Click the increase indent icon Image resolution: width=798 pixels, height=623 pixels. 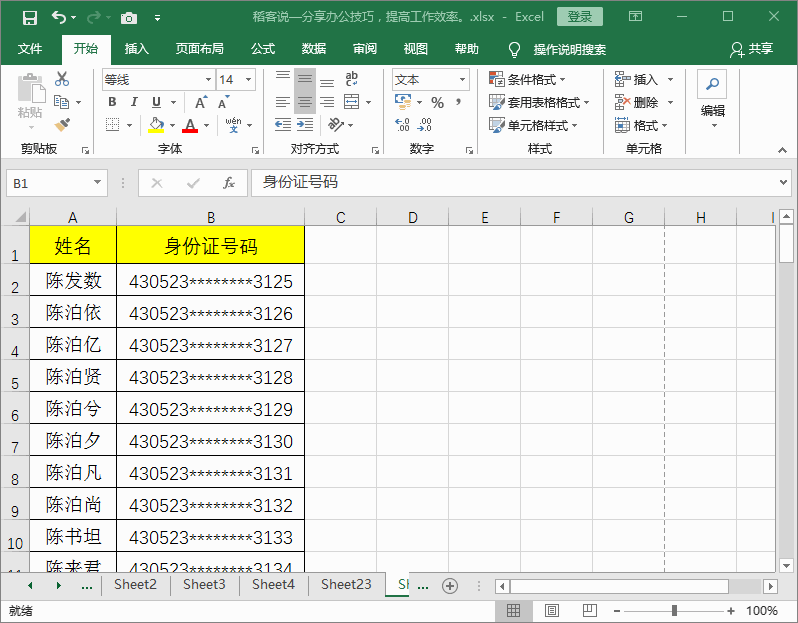[304, 125]
